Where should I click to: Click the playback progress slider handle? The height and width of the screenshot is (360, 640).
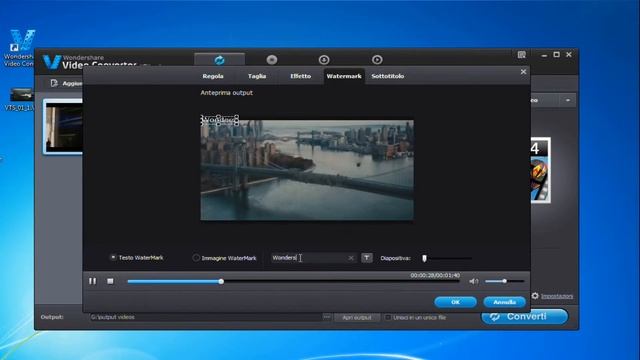pyautogui.click(x=221, y=281)
